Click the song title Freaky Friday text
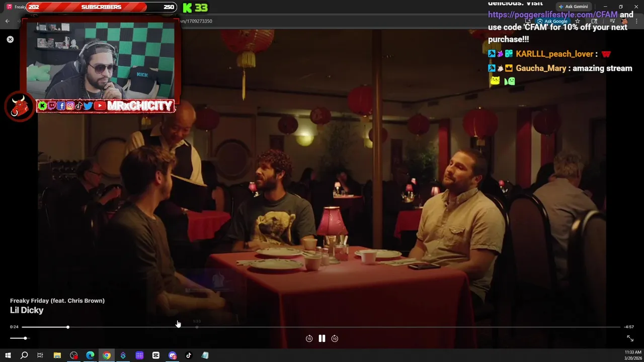Screen dimensions: 644x362 coord(57,301)
